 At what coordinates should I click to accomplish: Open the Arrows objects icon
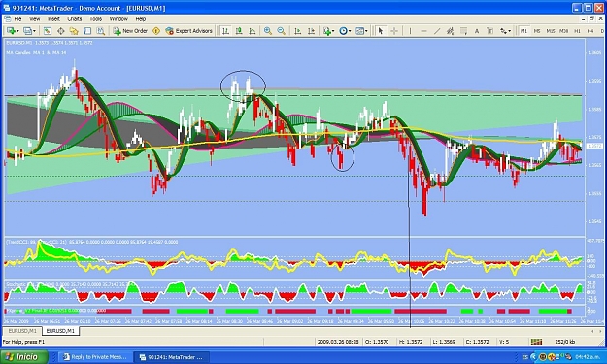click(x=503, y=31)
